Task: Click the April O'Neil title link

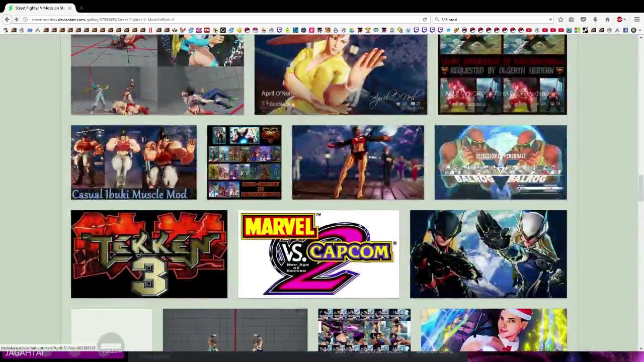Action: (276, 94)
